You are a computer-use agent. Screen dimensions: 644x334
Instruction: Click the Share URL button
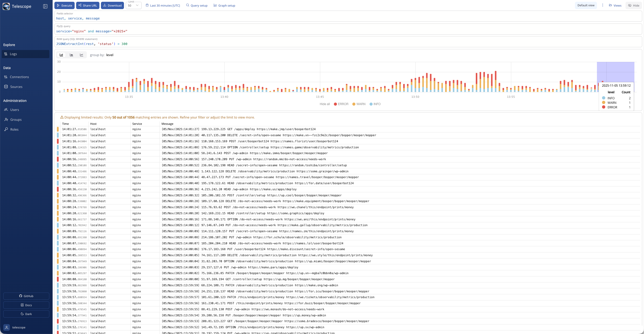click(88, 6)
